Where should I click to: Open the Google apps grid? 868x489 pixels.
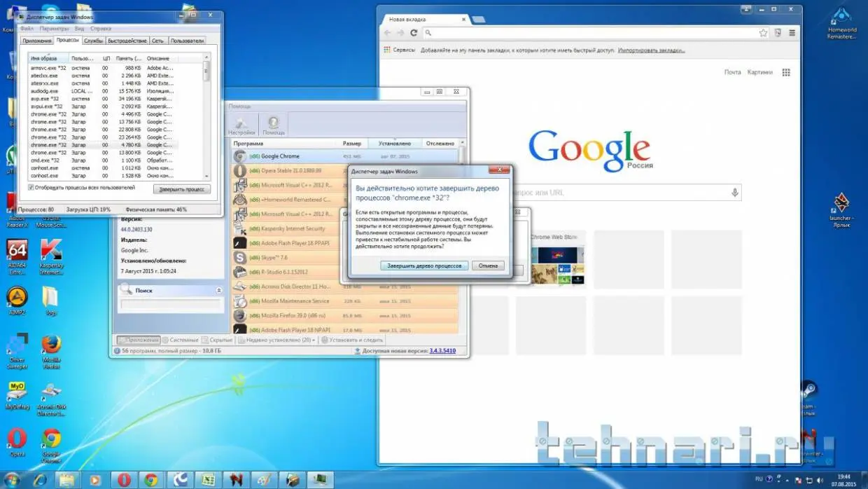pos(786,72)
